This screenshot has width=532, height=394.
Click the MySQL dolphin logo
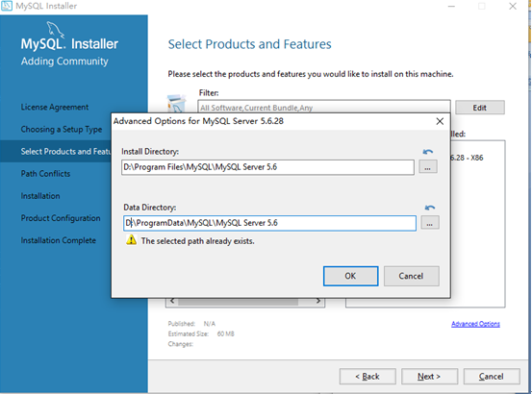(x=55, y=30)
